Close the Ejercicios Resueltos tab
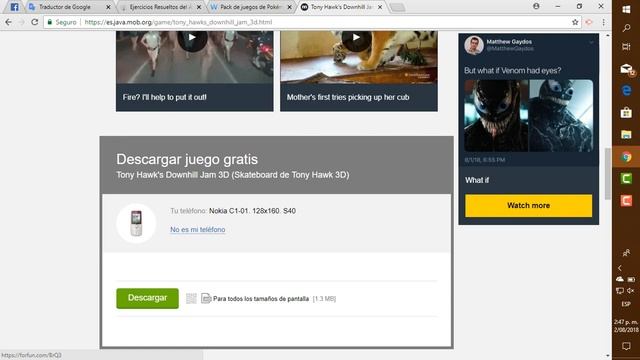 point(199,7)
